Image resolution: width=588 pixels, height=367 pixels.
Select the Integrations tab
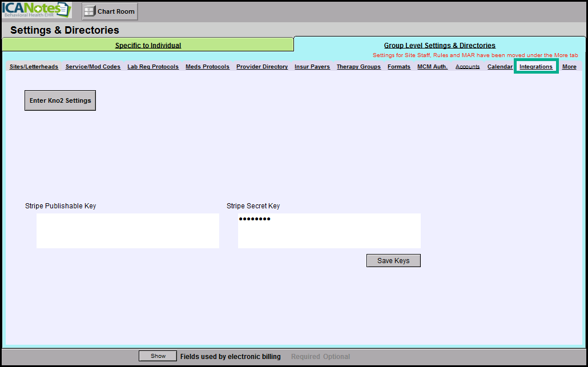click(x=535, y=67)
